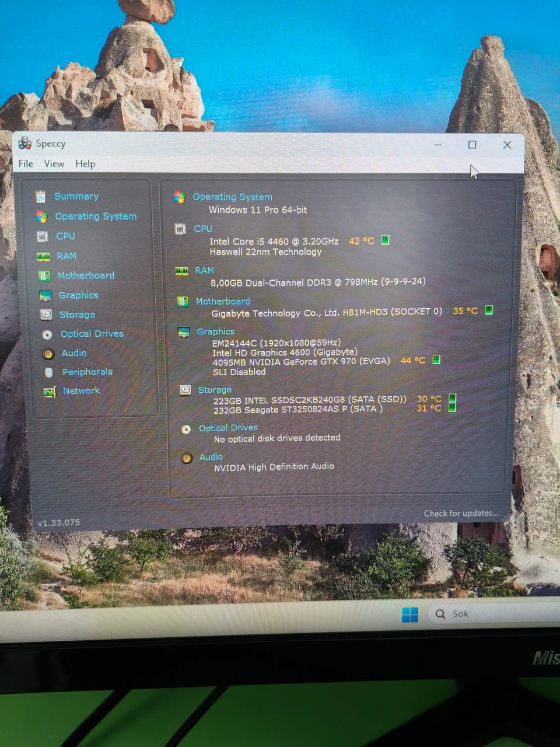Click the RAM icon in summary pane
The height and width of the screenshot is (747, 560).
tap(181, 271)
